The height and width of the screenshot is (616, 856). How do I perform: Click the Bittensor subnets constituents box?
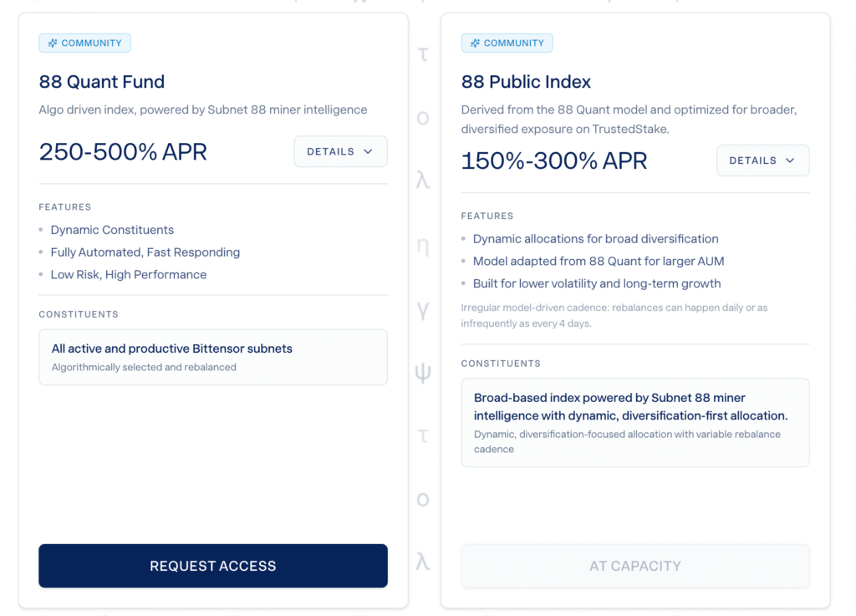tap(213, 357)
